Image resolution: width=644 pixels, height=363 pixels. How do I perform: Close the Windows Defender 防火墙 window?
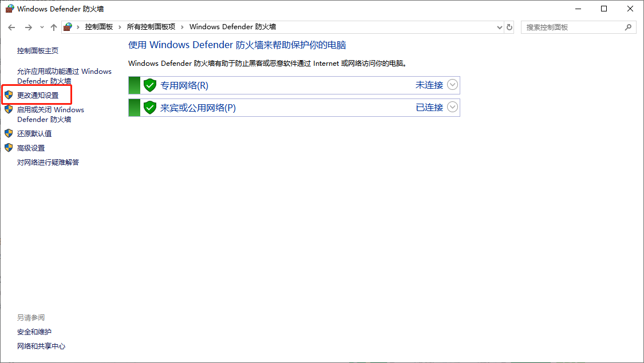630,9
